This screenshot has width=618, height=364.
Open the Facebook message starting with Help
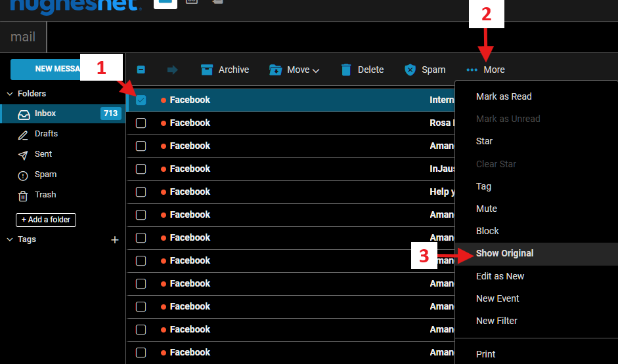tap(291, 192)
